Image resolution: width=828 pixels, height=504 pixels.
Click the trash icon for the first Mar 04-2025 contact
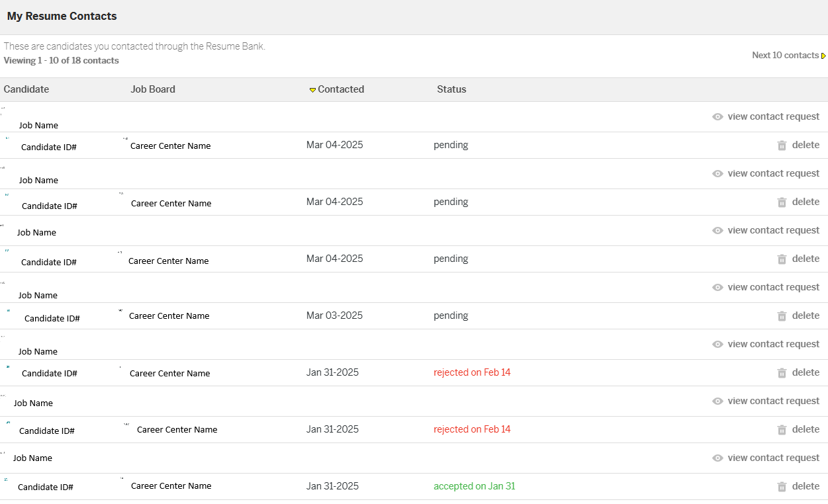(782, 146)
